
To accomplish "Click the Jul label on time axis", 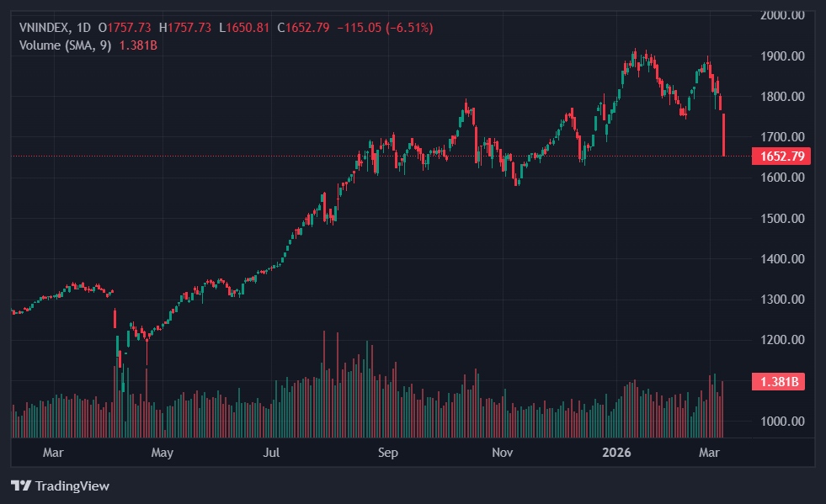I will (x=272, y=453).
